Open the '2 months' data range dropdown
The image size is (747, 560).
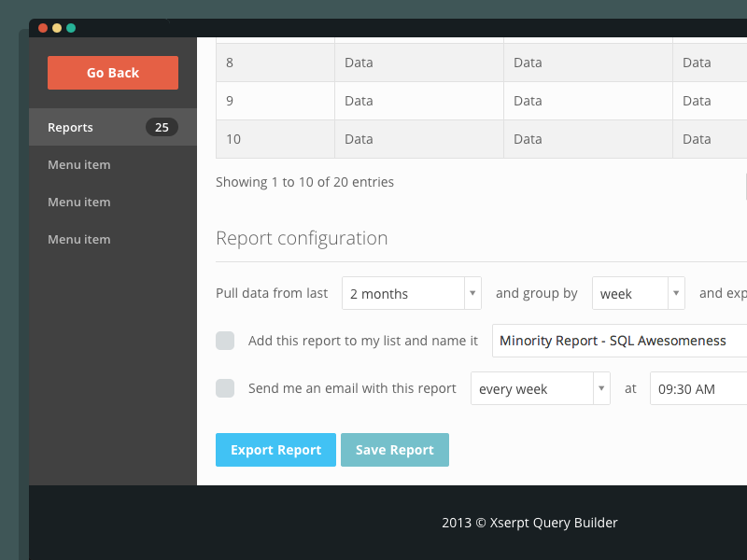[412, 293]
